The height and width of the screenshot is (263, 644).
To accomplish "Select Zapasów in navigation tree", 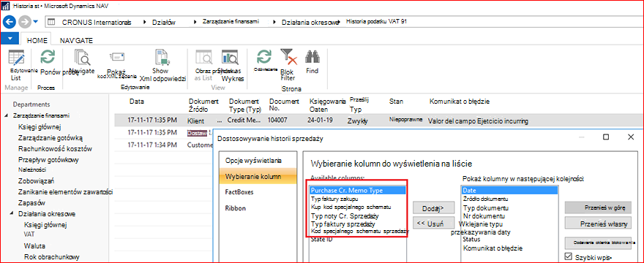I will click(31, 202).
